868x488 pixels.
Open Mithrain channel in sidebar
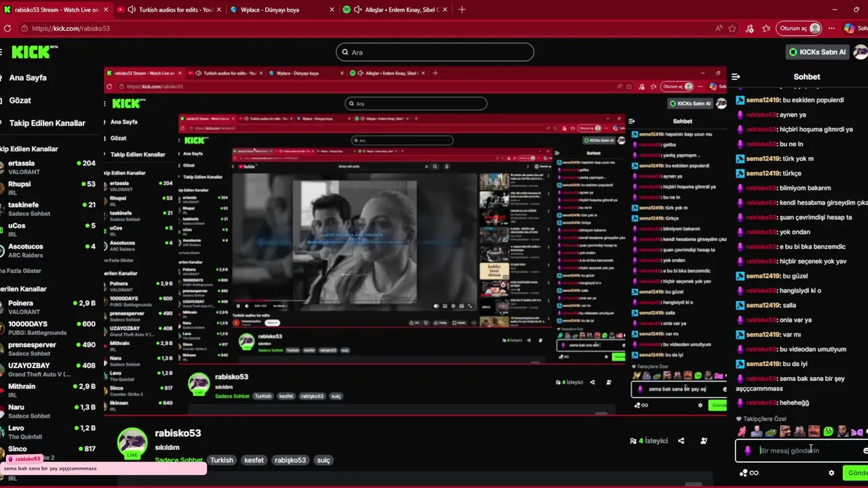pos(47,390)
